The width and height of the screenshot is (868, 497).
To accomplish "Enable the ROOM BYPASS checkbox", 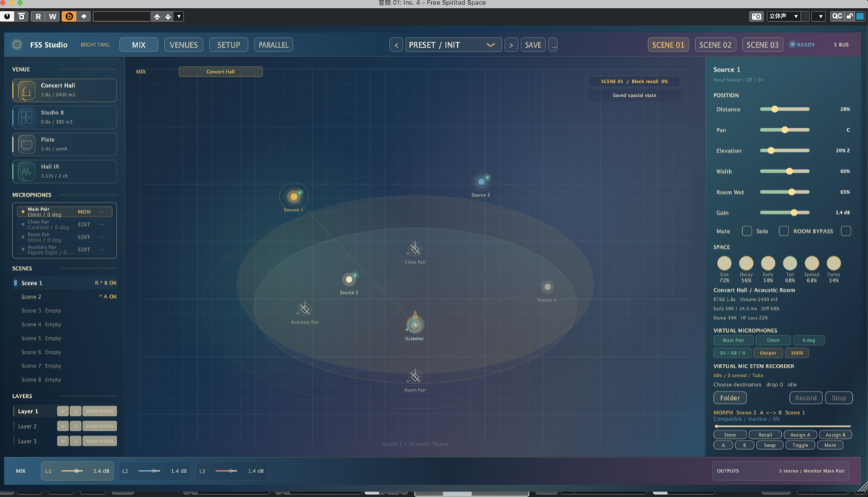I will (x=846, y=231).
